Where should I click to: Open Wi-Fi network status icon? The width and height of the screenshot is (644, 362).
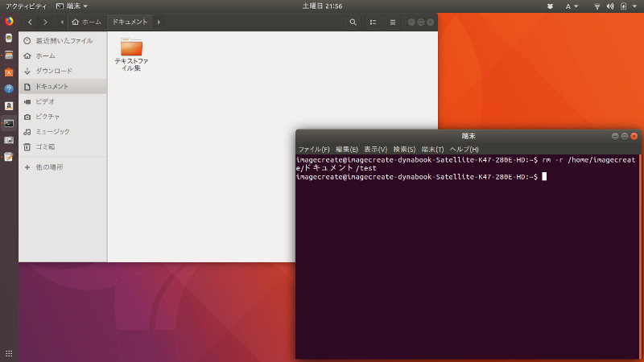(x=597, y=6)
